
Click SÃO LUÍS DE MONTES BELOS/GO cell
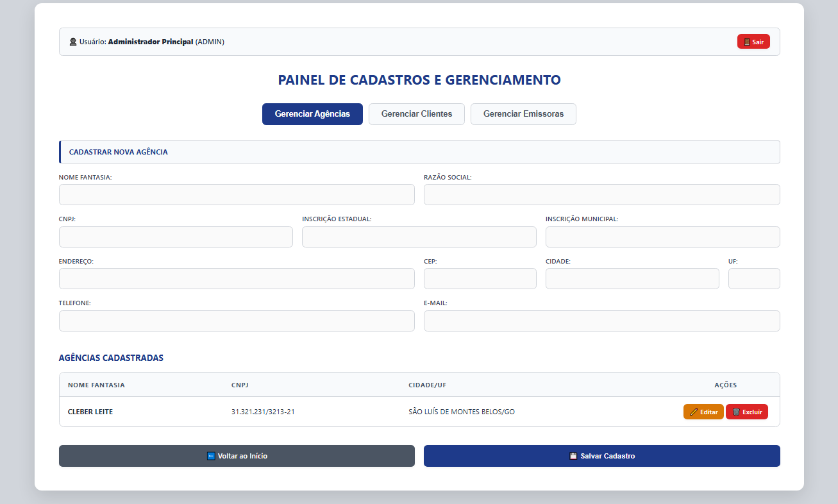tap(462, 412)
